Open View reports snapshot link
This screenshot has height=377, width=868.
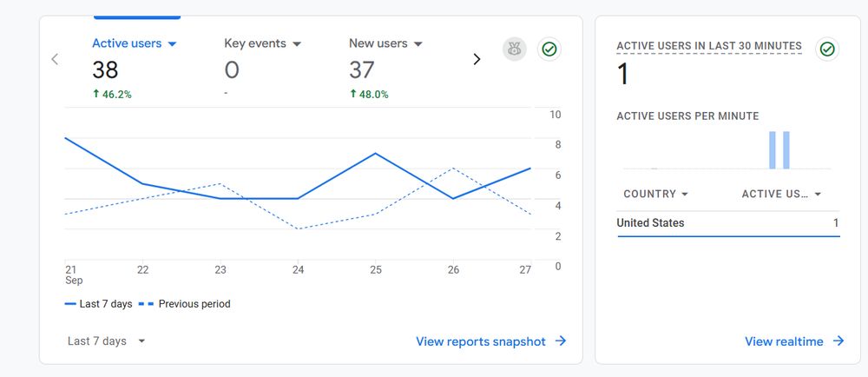click(481, 341)
